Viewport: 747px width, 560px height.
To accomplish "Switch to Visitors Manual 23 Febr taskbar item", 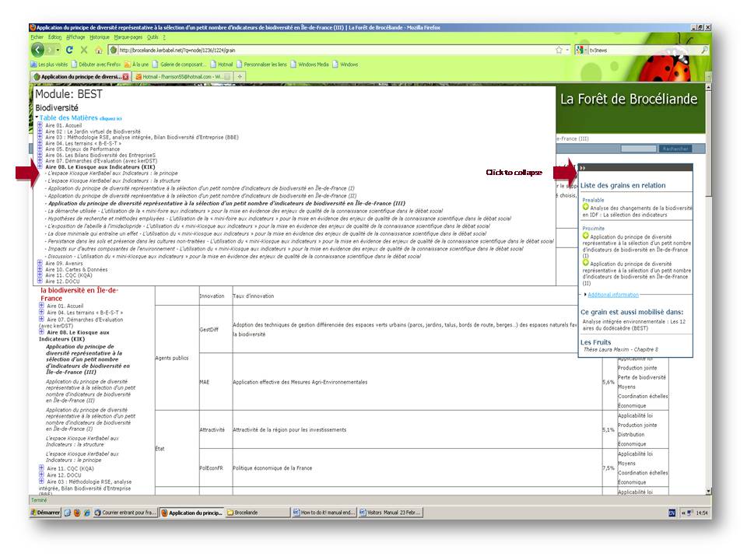I will pos(390,513).
